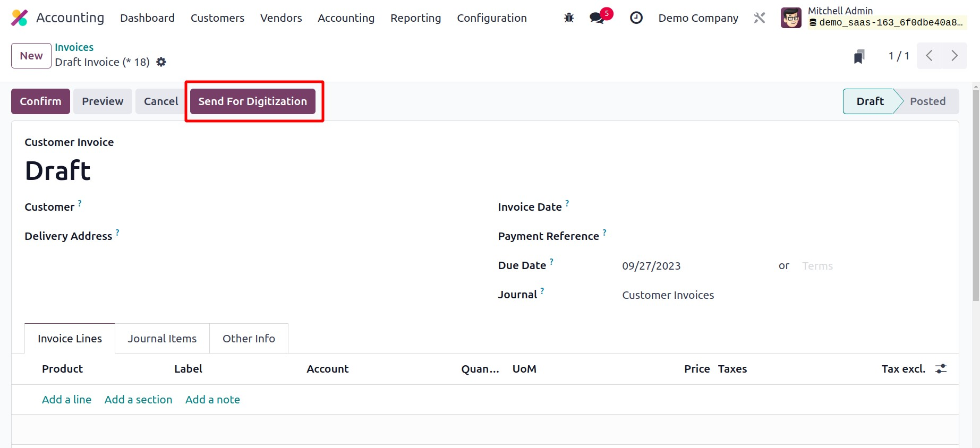Open column options adjust icon in table

(x=941, y=369)
